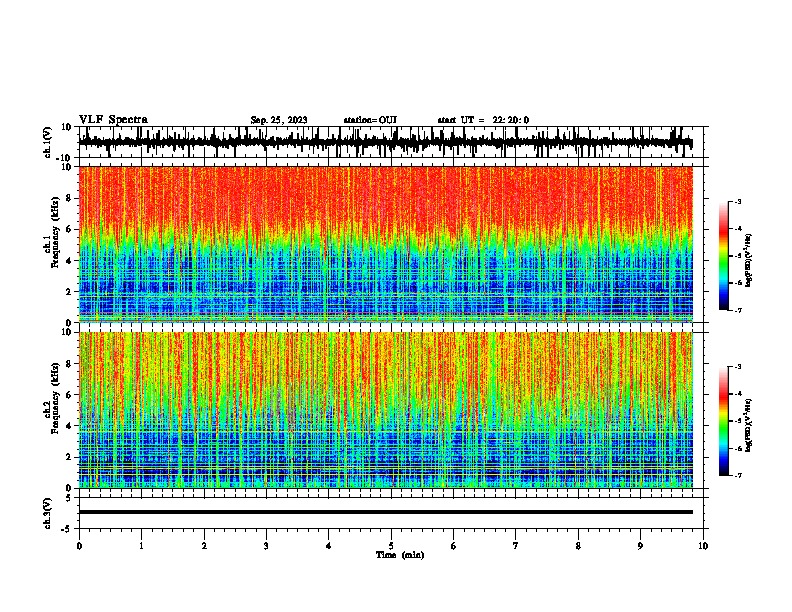
Task: Click time axis tick label "9"
Action: point(640,546)
